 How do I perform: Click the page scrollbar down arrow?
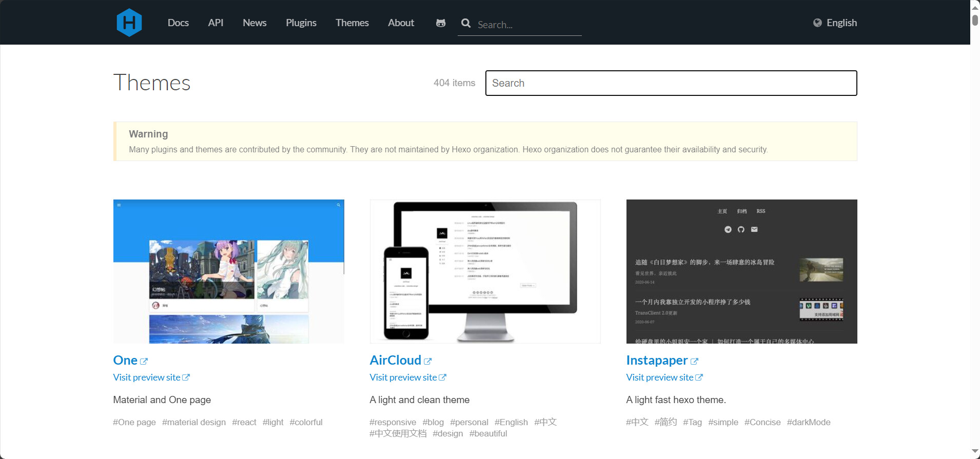[x=975, y=452]
